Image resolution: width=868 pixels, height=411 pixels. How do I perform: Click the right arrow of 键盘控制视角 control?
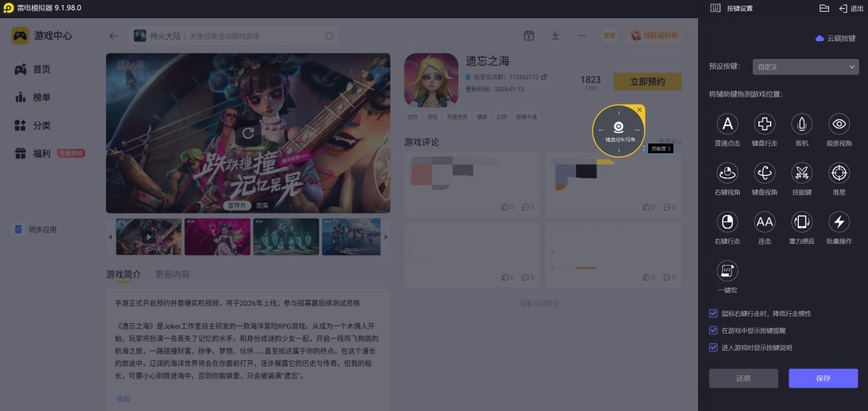[x=636, y=130]
